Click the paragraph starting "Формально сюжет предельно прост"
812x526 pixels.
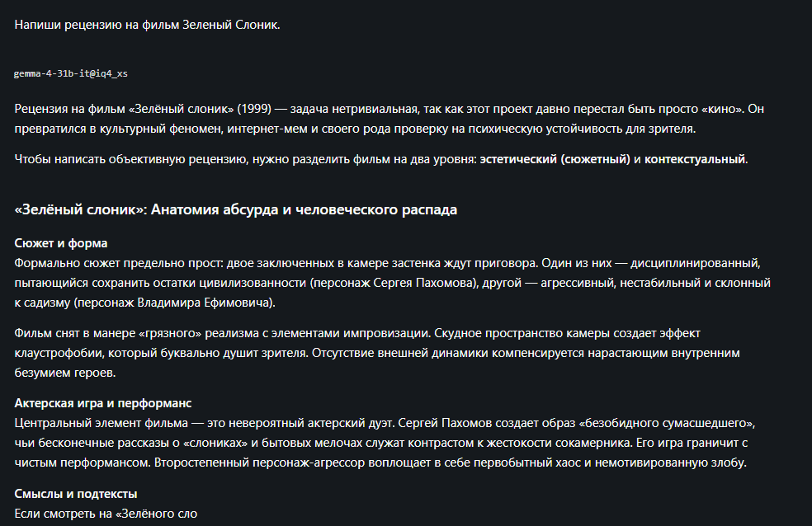pyautogui.click(x=393, y=283)
